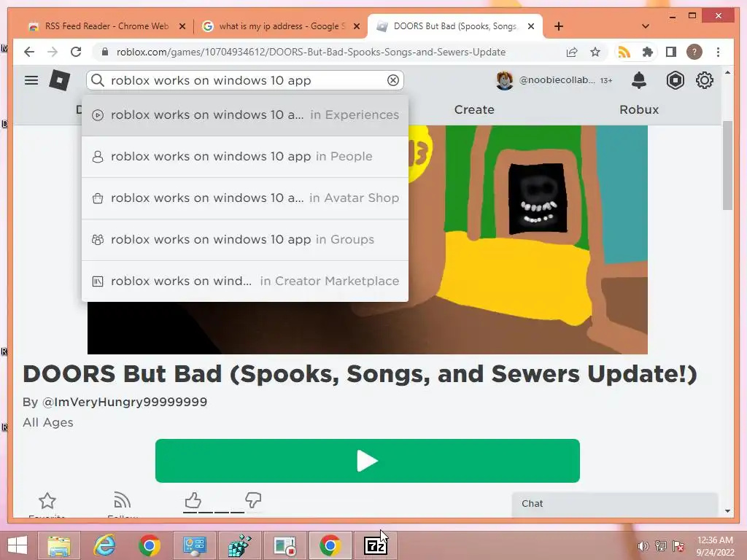The width and height of the screenshot is (747, 560).
Task: Follow this experience
Action: 123,500
